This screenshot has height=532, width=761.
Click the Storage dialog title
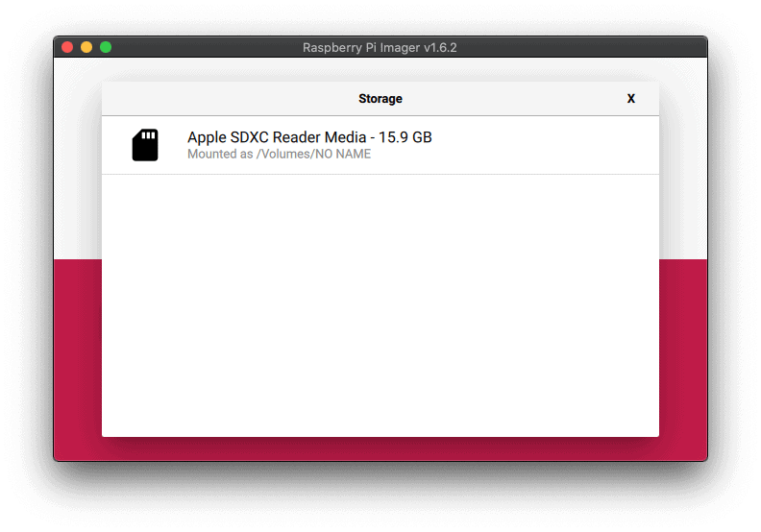[x=380, y=99]
